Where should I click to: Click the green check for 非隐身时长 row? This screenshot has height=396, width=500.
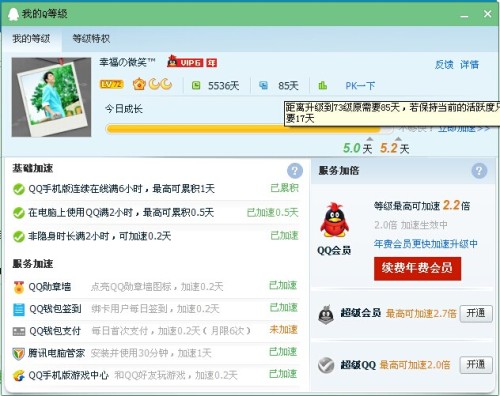(19, 236)
